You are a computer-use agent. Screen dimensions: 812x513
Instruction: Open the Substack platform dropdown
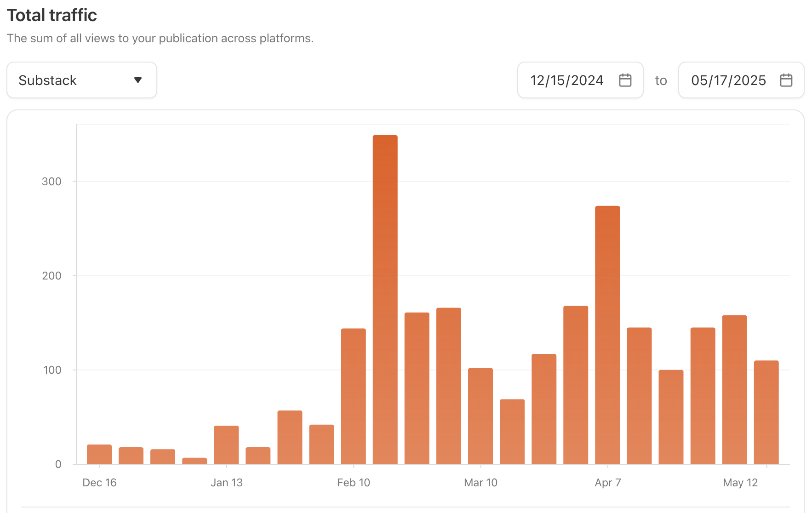pyautogui.click(x=81, y=80)
